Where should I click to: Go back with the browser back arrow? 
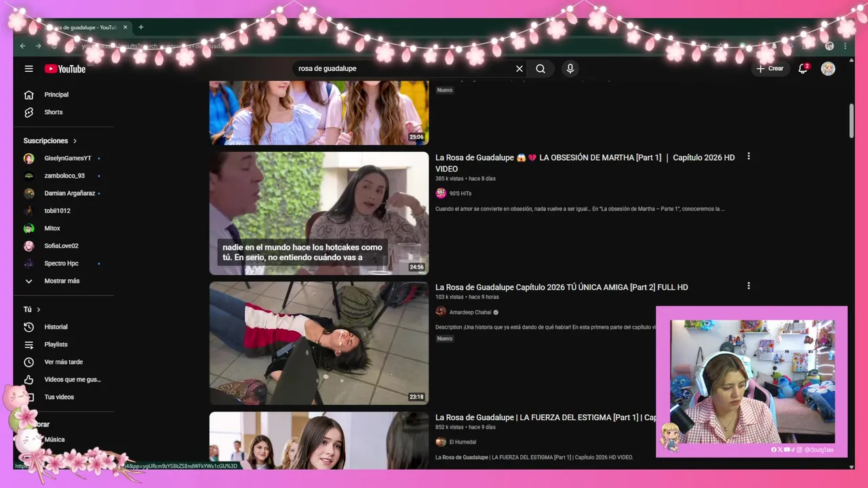(22, 46)
